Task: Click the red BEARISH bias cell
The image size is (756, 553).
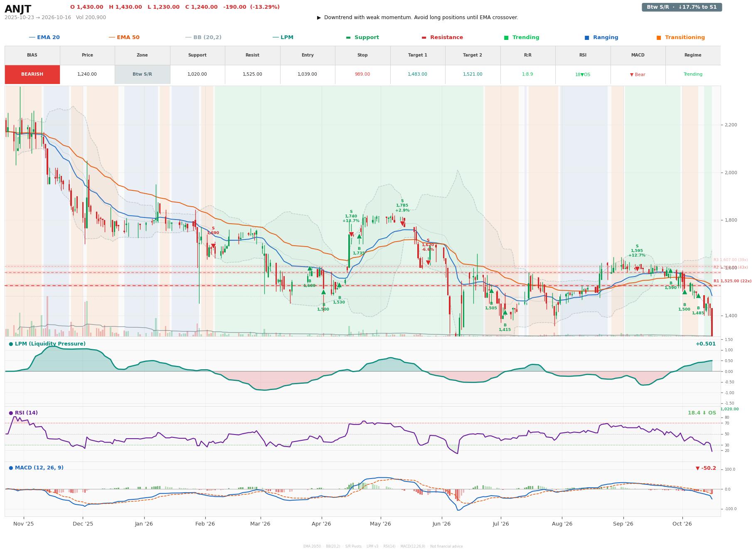Action: tap(32, 74)
